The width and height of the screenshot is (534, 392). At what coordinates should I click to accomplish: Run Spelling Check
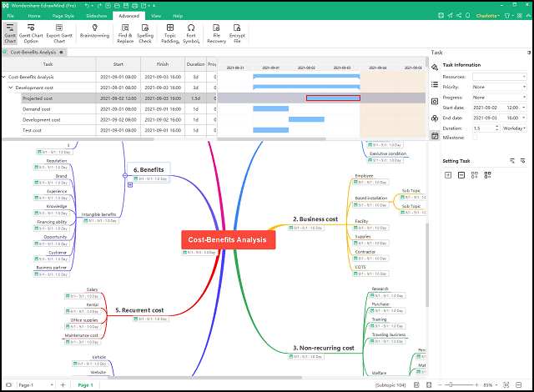145,33
